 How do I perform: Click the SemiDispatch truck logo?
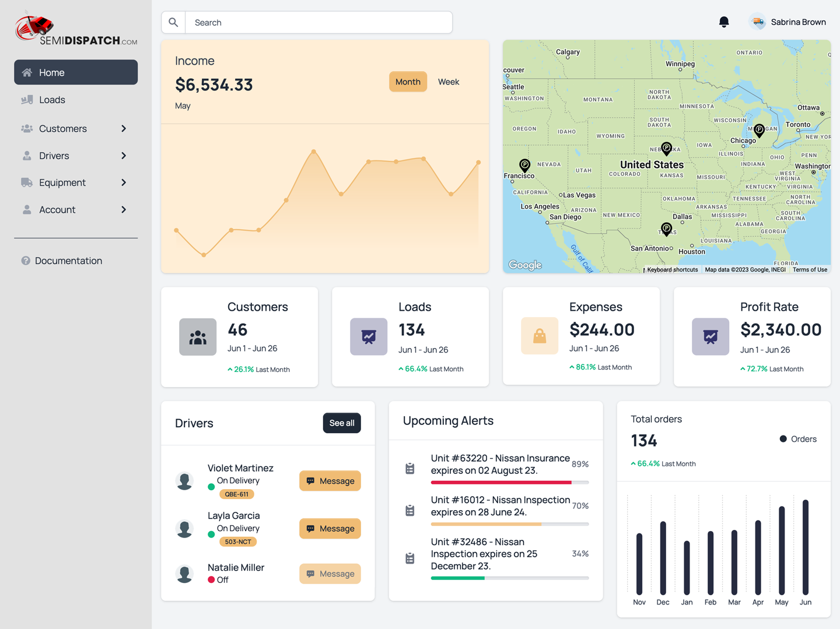(x=34, y=26)
